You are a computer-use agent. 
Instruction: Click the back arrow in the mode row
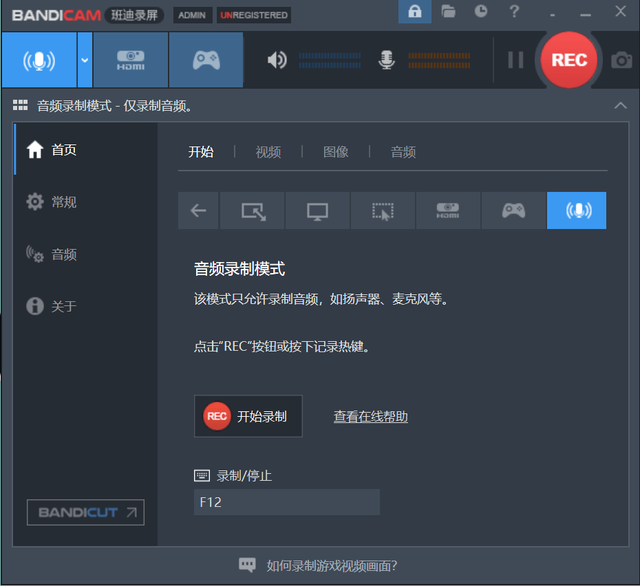click(x=198, y=211)
